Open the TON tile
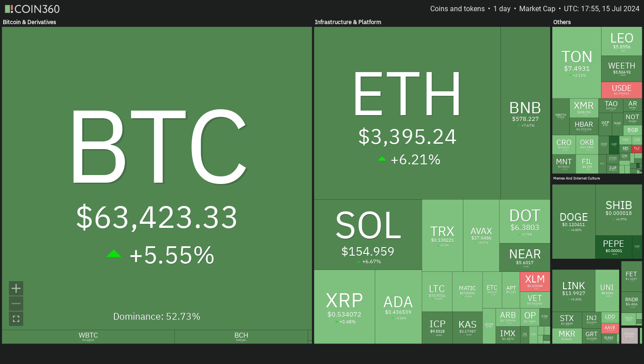This screenshot has height=364, width=644. pyautogui.click(x=576, y=63)
